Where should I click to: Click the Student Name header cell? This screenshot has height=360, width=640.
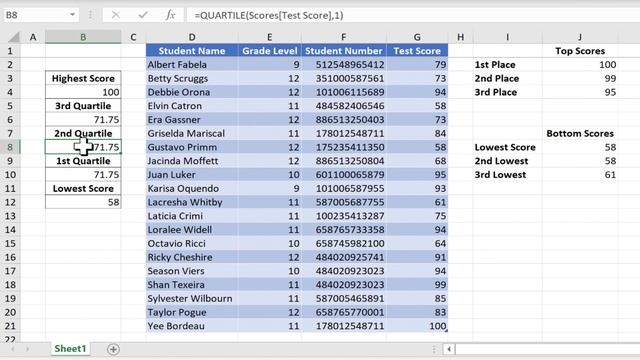click(191, 51)
